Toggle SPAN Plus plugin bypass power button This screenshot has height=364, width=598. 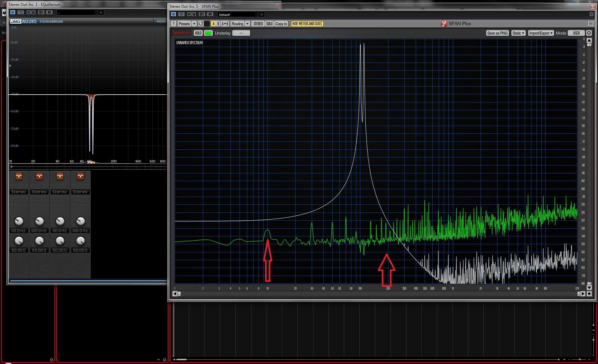173,14
